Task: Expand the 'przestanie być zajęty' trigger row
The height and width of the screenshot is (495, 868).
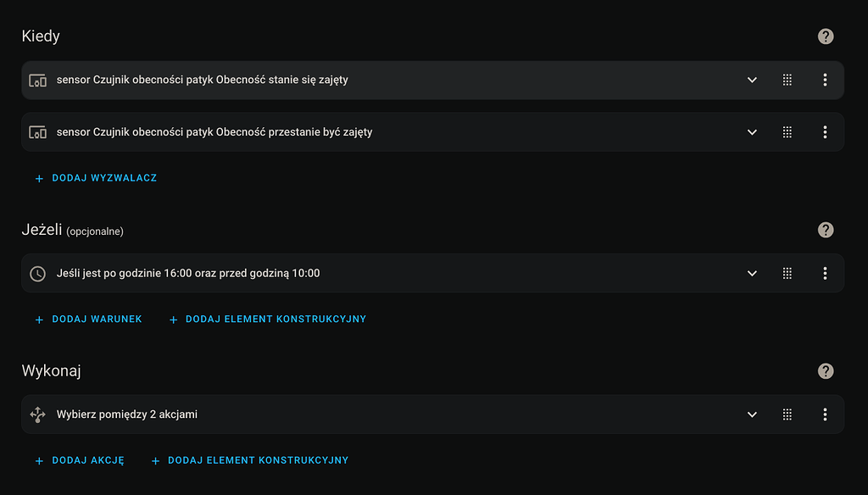Action: [x=752, y=132]
